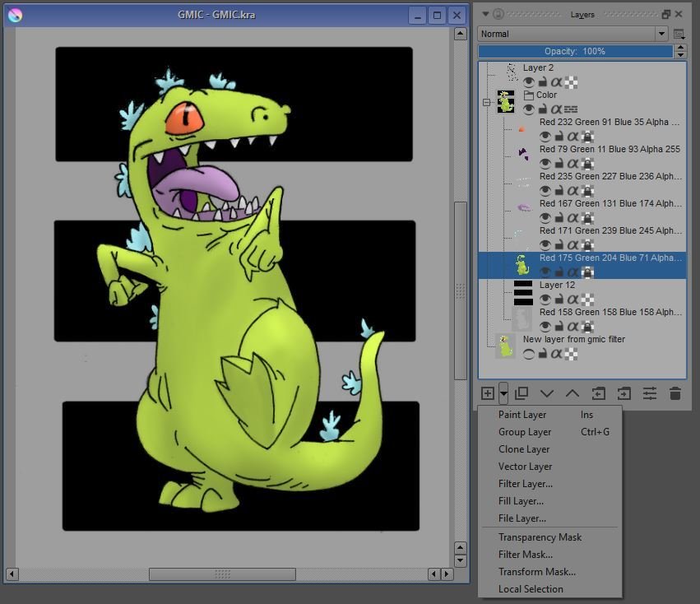
Task: Hide Layer 12 with its eye icon
Action: click(545, 300)
